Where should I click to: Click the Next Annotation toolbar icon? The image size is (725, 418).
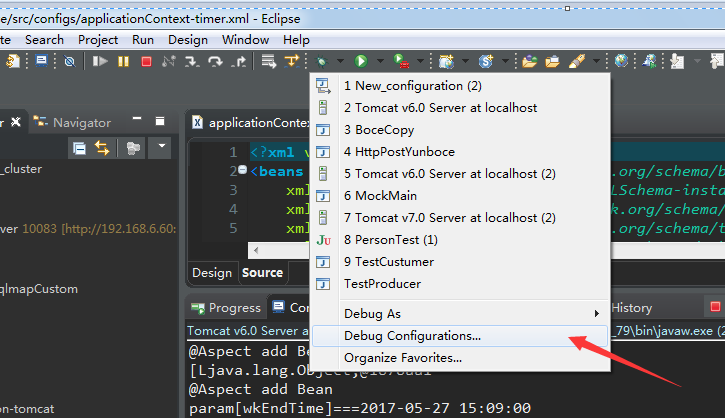[677, 61]
